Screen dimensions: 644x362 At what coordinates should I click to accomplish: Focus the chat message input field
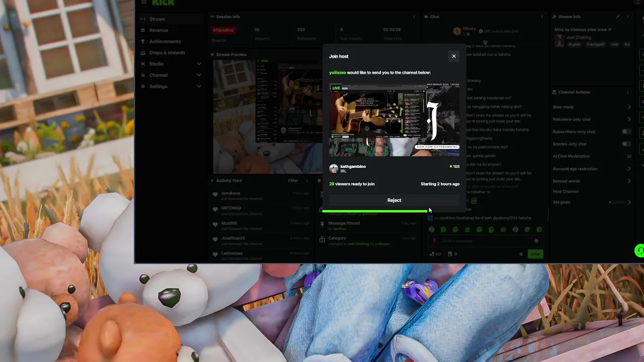point(485,241)
